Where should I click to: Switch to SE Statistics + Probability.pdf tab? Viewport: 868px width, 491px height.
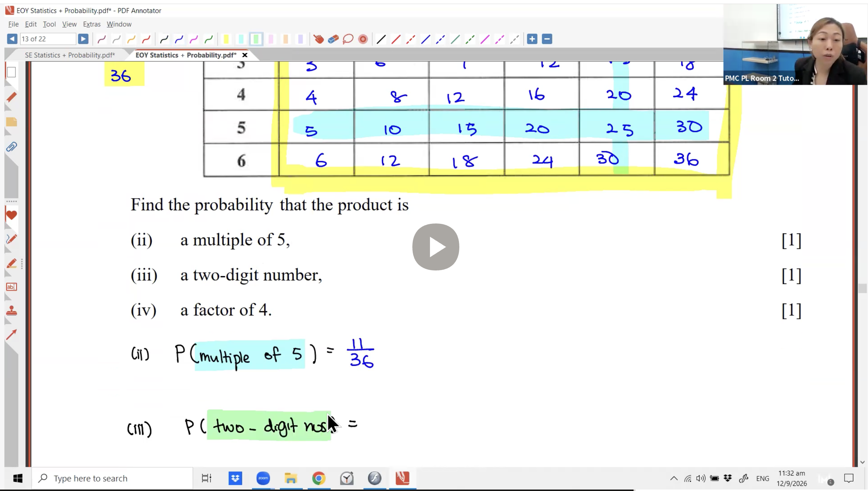(70, 55)
